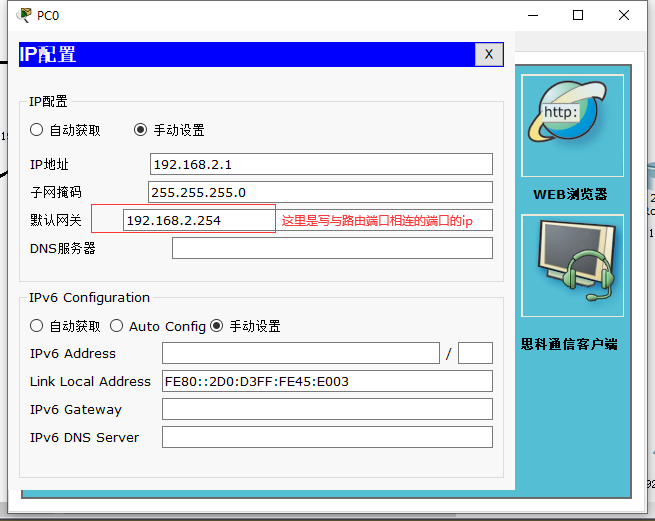Image resolution: width=655 pixels, height=521 pixels.
Task: Click the Link Local Address field
Action: 328,381
